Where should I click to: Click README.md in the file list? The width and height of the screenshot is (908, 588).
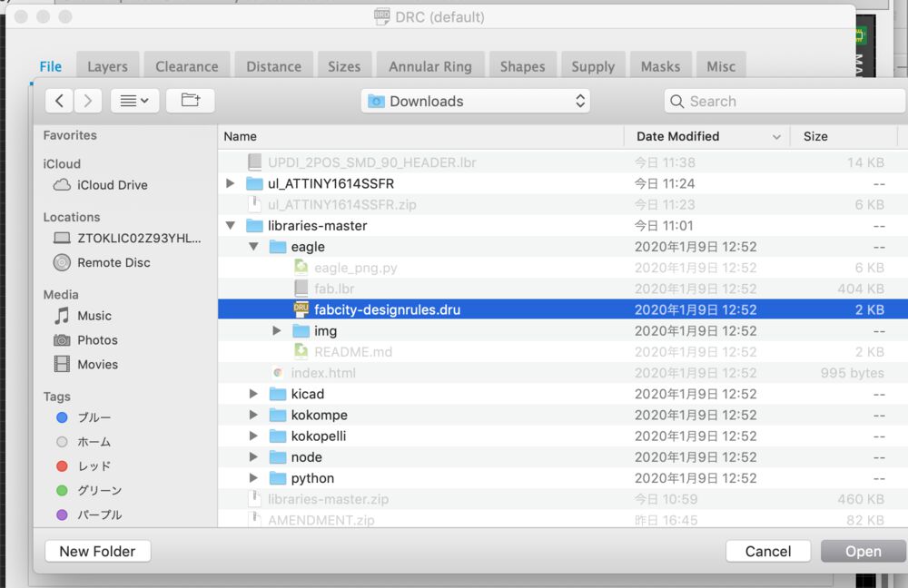pos(353,352)
